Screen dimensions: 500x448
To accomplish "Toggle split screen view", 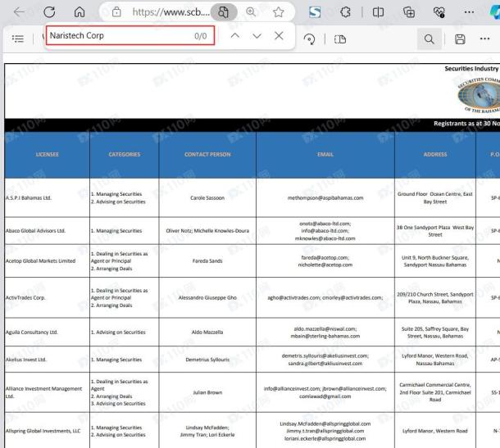I will point(378,12).
